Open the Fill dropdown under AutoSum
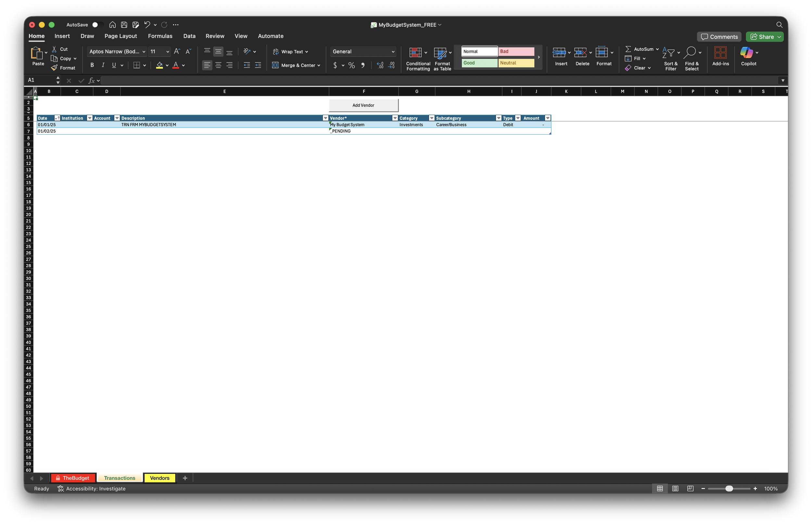 coord(645,58)
